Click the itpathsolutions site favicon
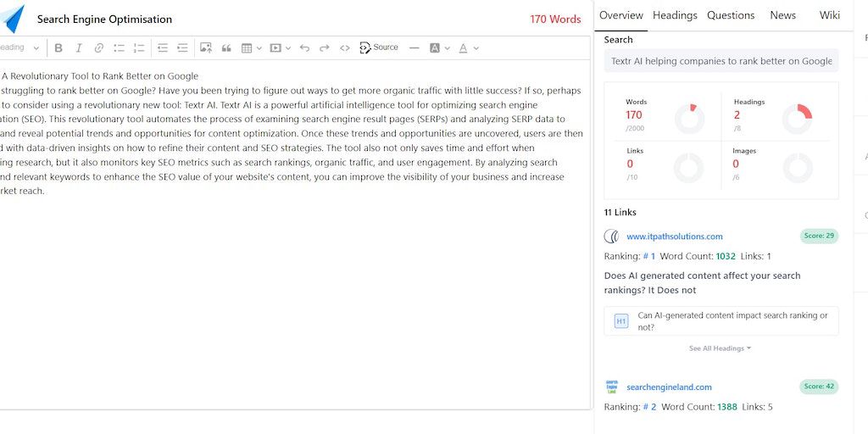The image size is (868, 434). pyautogui.click(x=612, y=236)
